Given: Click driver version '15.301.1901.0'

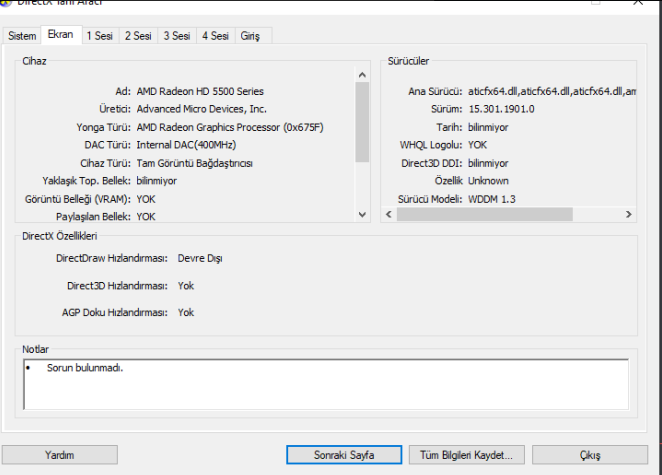Looking at the screenshot, I should point(502,109).
